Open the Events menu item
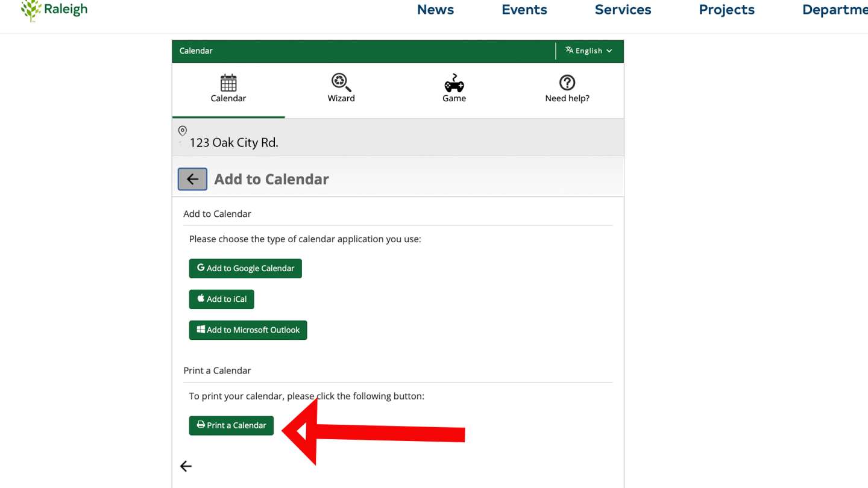This screenshot has width=868, height=488. click(x=524, y=10)
